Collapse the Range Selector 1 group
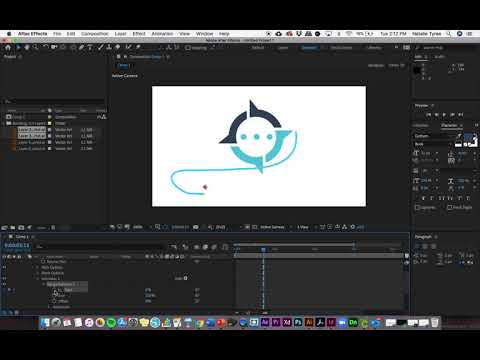Viewport: 480px width, 360px height. pyautogui.click(x=44, y=284)
